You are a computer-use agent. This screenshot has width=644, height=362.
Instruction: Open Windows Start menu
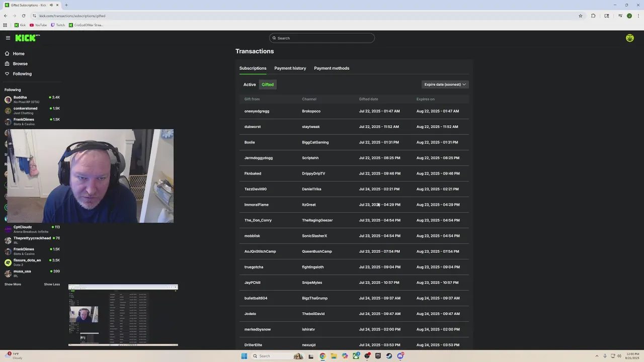coord(244,356)
